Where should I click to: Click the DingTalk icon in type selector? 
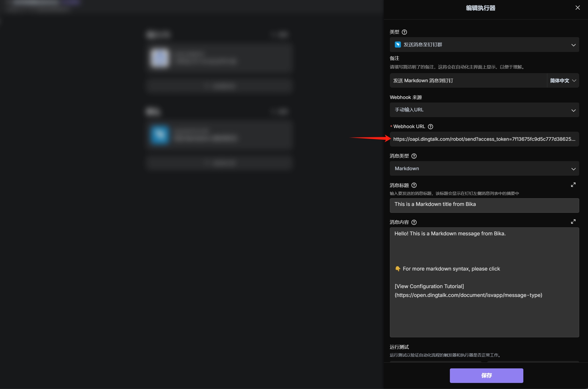point(398,45)
